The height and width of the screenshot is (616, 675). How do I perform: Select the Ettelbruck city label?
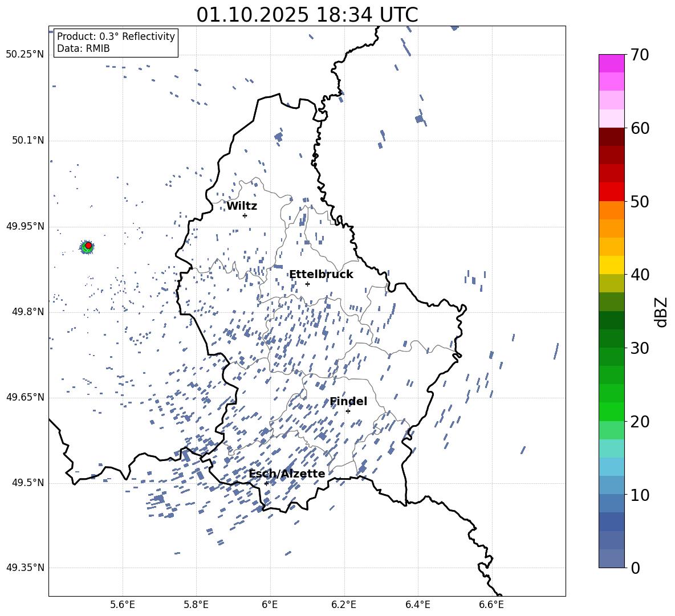321,275
